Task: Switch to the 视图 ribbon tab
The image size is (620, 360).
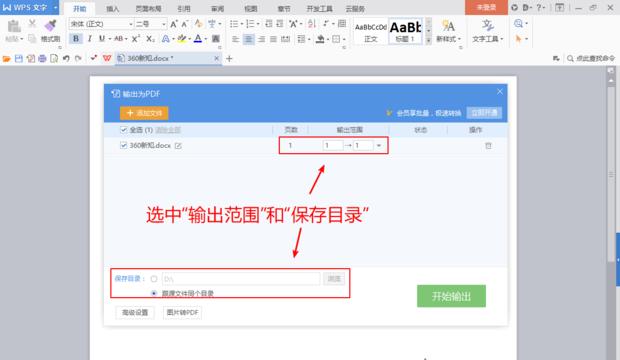Action: tap(251, 8)
